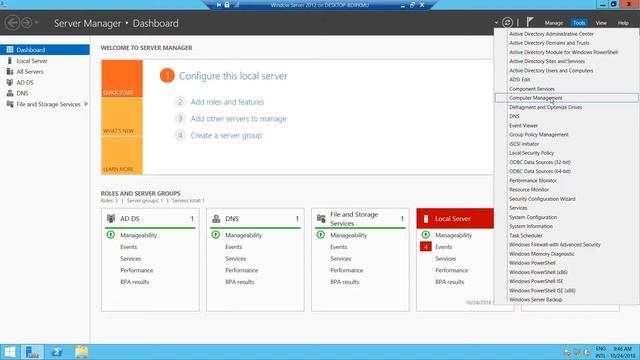The image size is (640, 360).
Task: Open the Windows Start button
Action: (9, 352)
